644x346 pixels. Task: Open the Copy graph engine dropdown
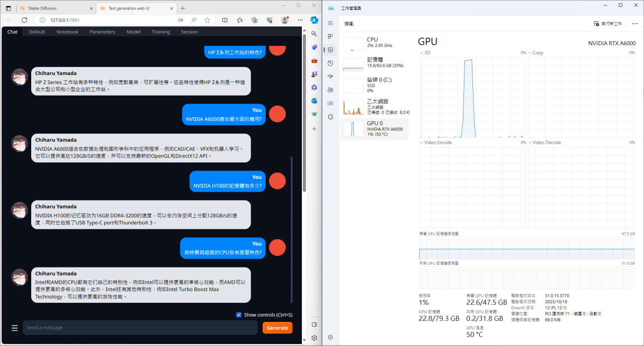click(530, 52)
